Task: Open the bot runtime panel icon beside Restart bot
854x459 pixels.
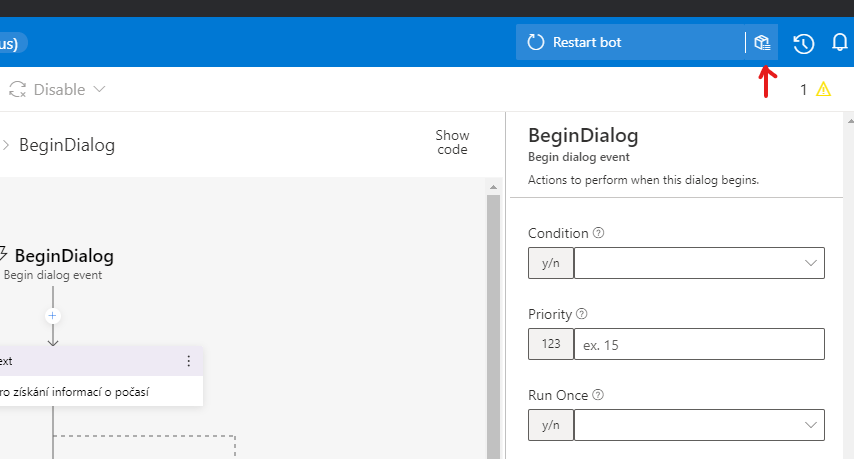Action: pos(762,42)
